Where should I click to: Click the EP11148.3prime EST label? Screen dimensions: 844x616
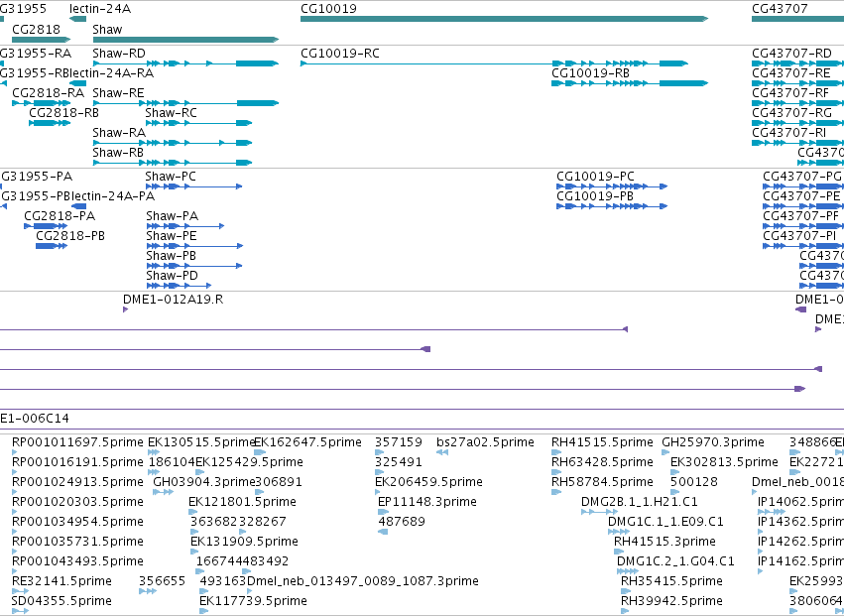[427, 503]
